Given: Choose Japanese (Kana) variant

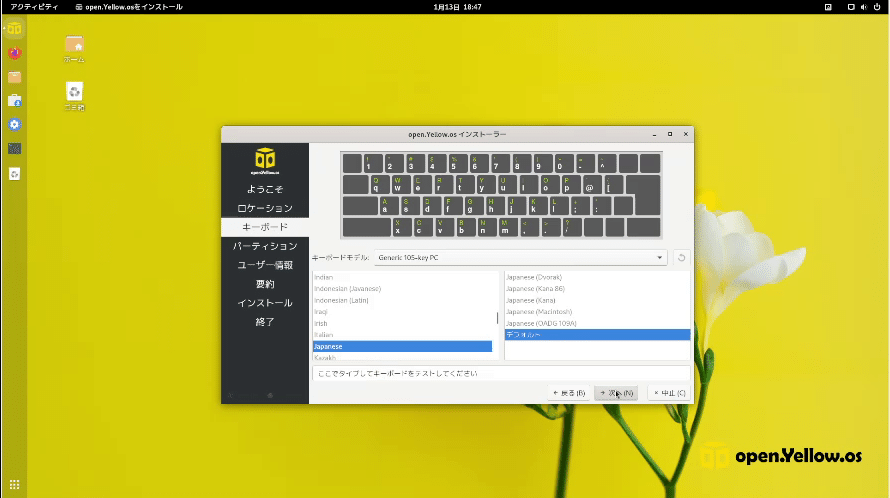Looking at the screenshot, I should coord(597,300).
